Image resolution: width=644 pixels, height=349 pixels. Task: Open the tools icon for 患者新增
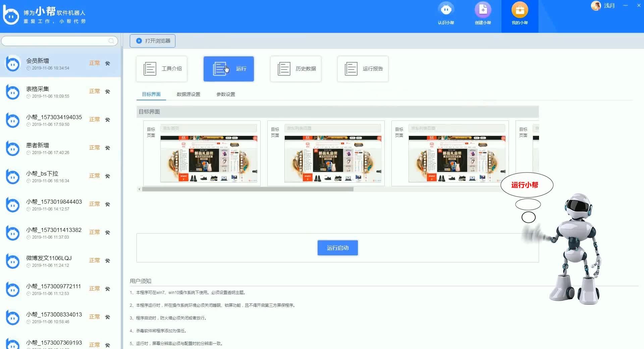[x=108, y=148]
